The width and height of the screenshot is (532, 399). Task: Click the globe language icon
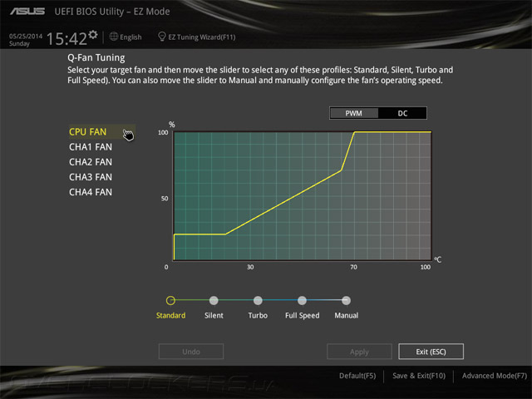point(114,37)
